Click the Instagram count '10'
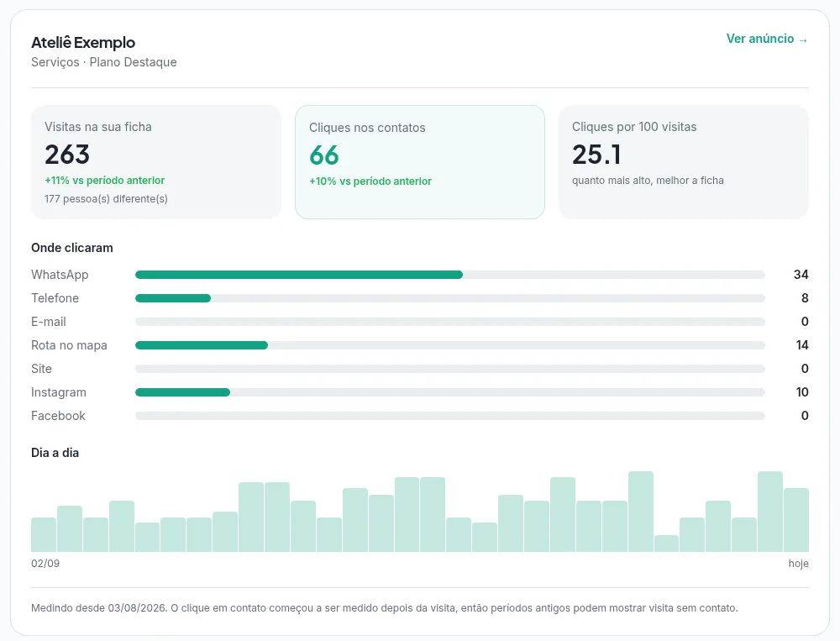Image resolution: width=840 pixels, height=641 pixels. (802, 392)
